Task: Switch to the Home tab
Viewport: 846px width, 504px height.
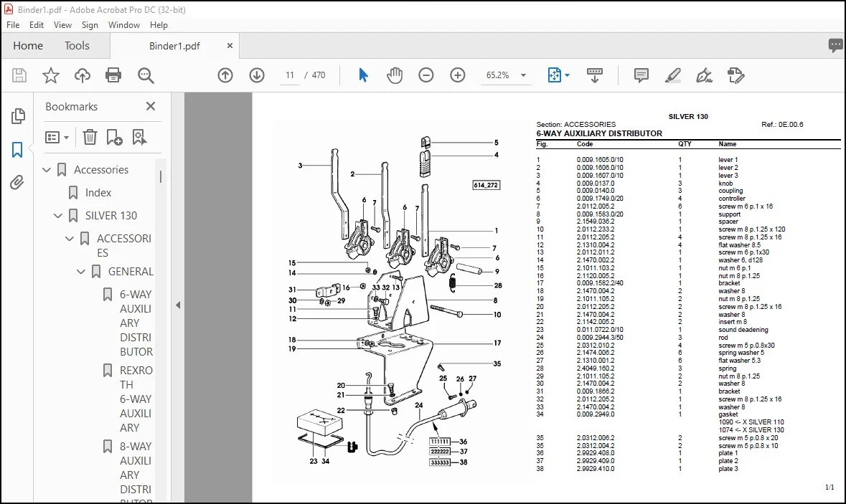Action: [28, 46]
